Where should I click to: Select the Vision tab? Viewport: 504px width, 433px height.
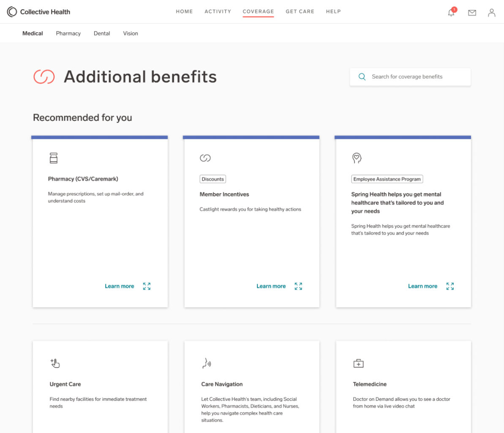tap(131, 33)
